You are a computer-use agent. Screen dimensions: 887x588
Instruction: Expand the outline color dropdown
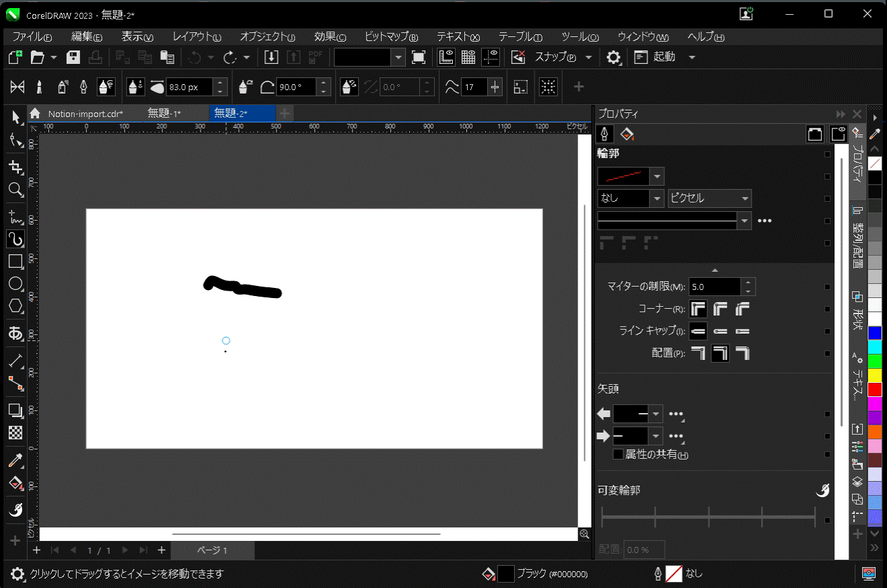tap(658, 176)
